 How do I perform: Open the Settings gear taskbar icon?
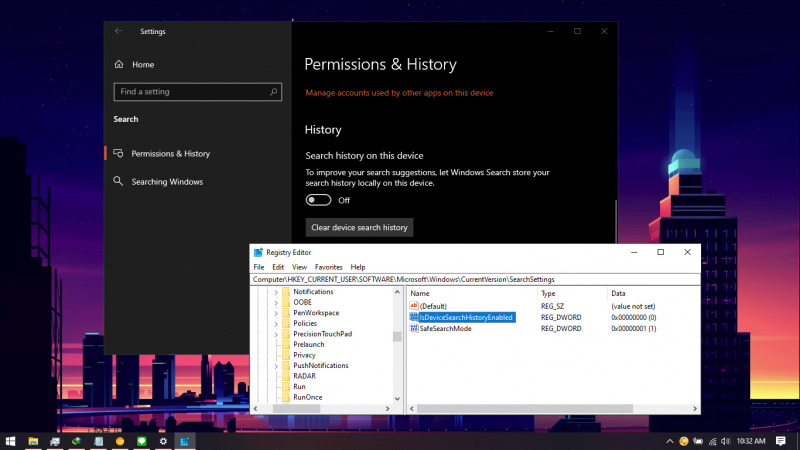(163, 441)
